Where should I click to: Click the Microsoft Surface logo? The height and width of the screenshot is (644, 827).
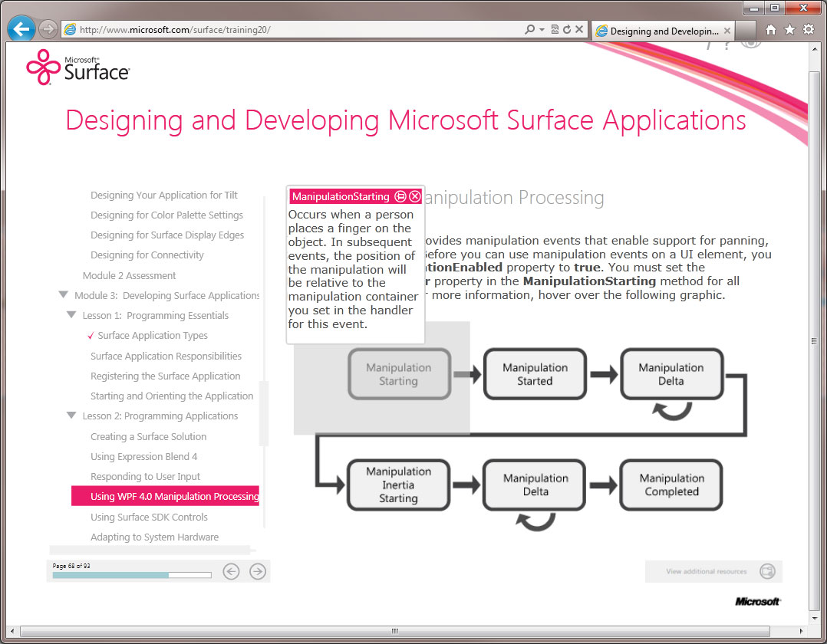[x=78, y=67]
